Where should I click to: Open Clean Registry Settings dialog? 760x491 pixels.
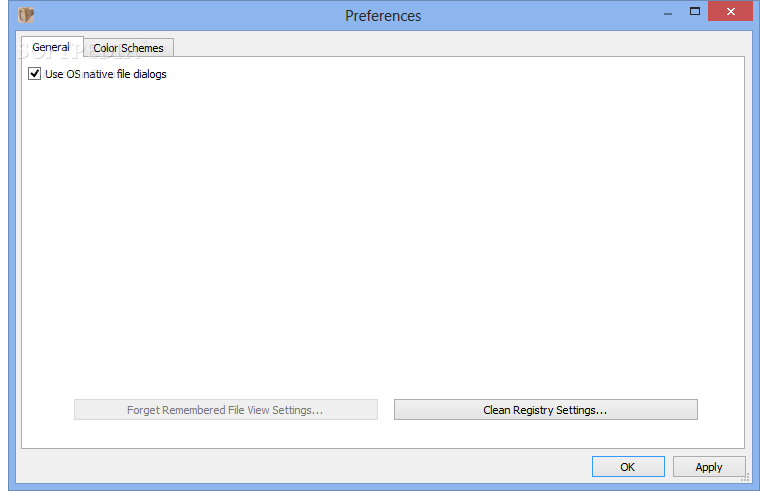[x=546, y=410]
